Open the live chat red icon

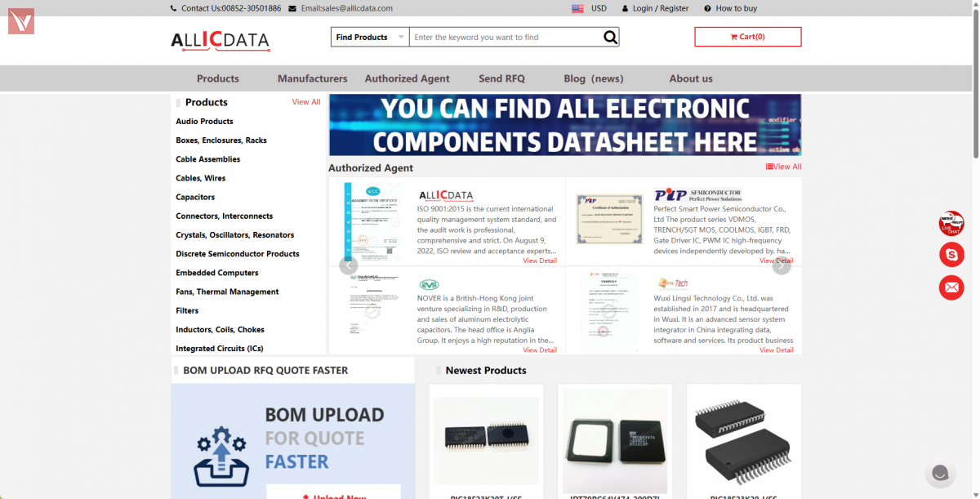pyautogui.click(x=951, y=222)
